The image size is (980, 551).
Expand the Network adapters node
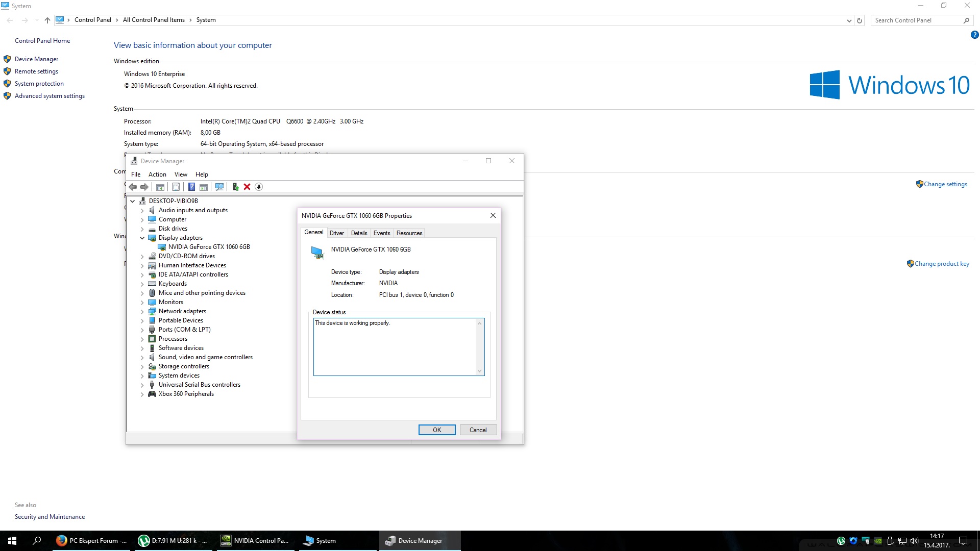(142, 311)
